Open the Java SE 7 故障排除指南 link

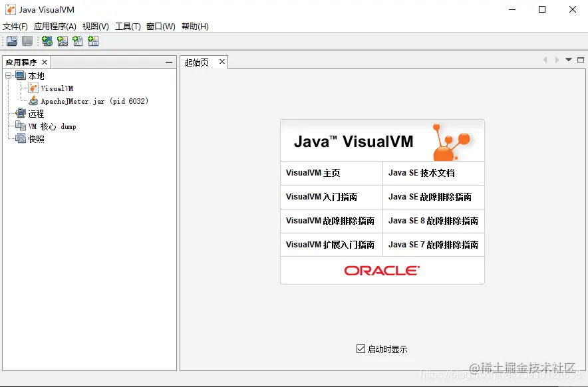click(434, 245)
